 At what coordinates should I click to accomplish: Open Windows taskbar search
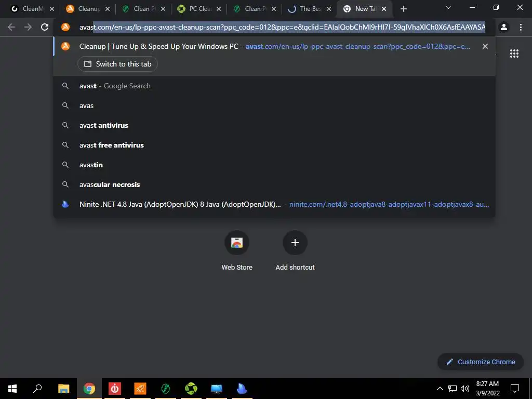coord(37,389)
